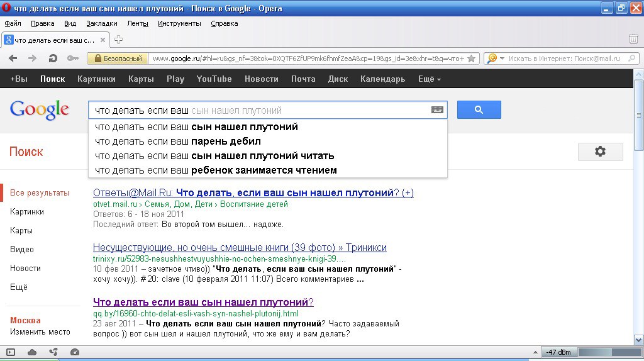Open Календарь in the Google bar
The height and width of the screenshot is (361, 644).
(x=383, y=79)
